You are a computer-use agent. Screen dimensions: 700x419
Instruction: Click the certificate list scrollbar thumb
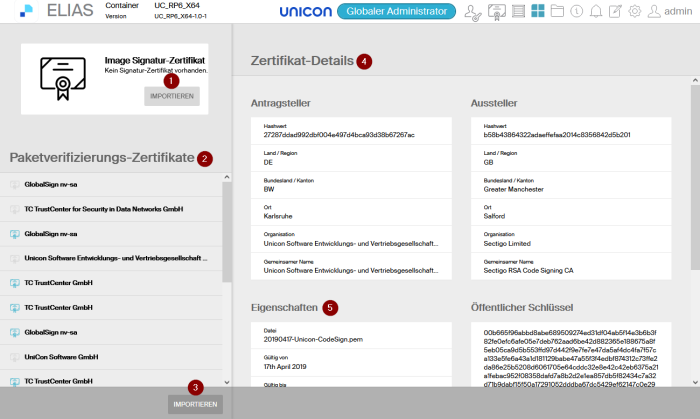click(x=227, y=232)
